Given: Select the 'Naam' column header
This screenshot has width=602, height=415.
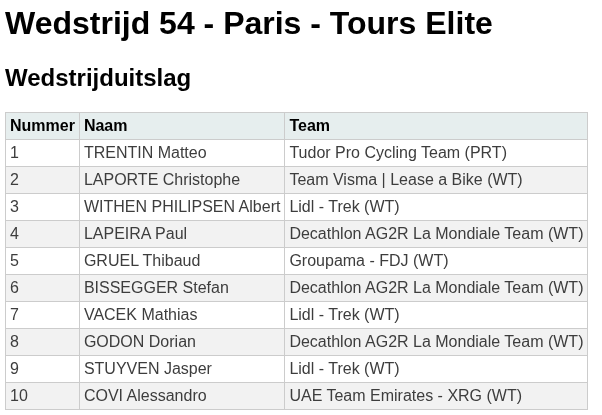Looking at the screenshot, I should [105, 125].
